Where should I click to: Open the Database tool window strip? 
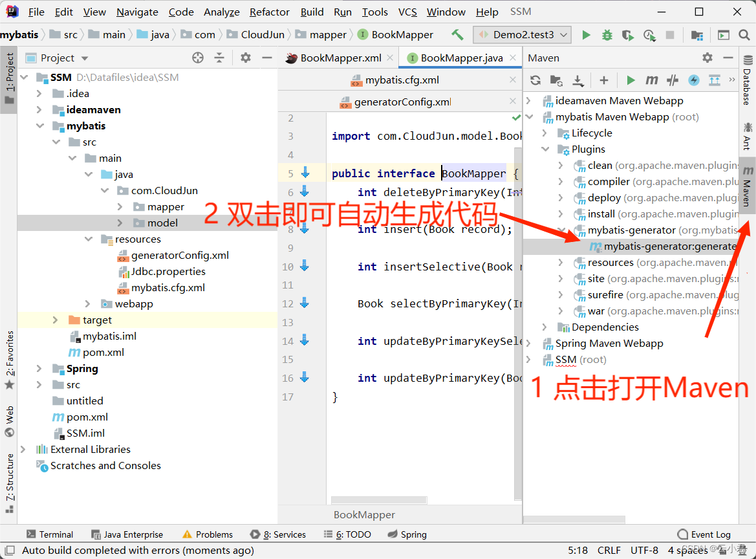[747, 80]
